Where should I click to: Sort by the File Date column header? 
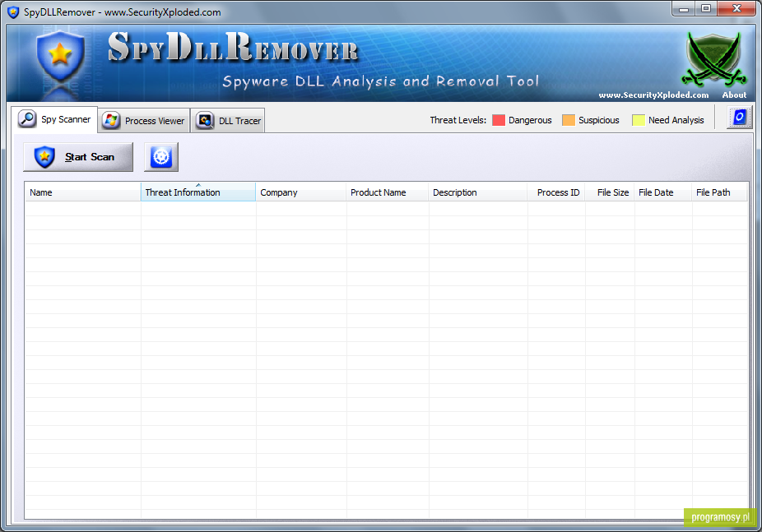coord(663,192)
